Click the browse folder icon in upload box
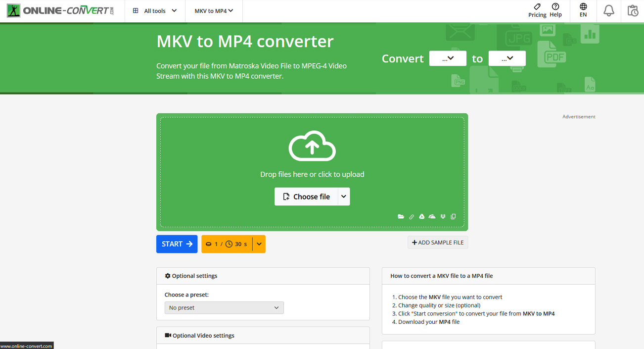 click(x=401, y=217)
